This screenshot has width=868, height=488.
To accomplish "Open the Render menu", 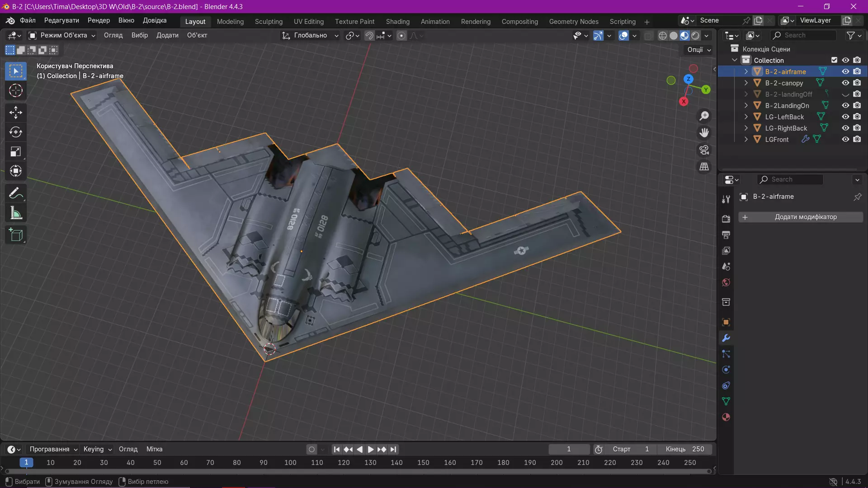I will [x=99, y=20].
